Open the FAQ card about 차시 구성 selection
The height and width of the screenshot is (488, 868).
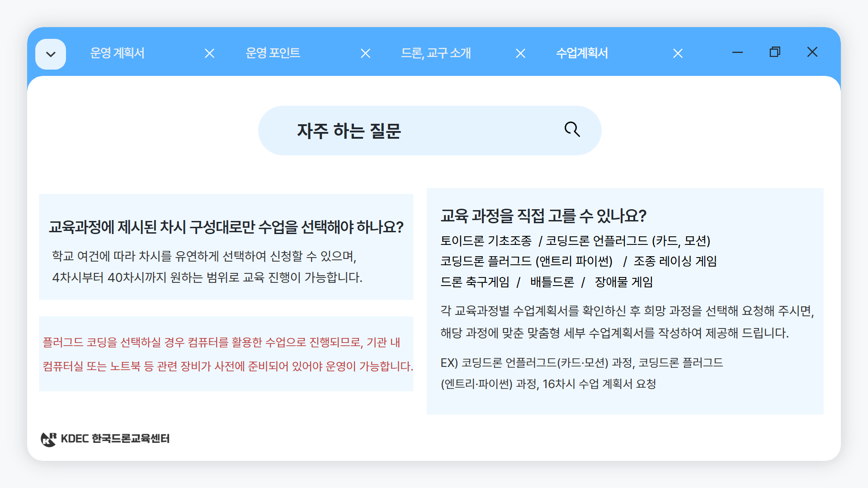(x=226, y=247)
